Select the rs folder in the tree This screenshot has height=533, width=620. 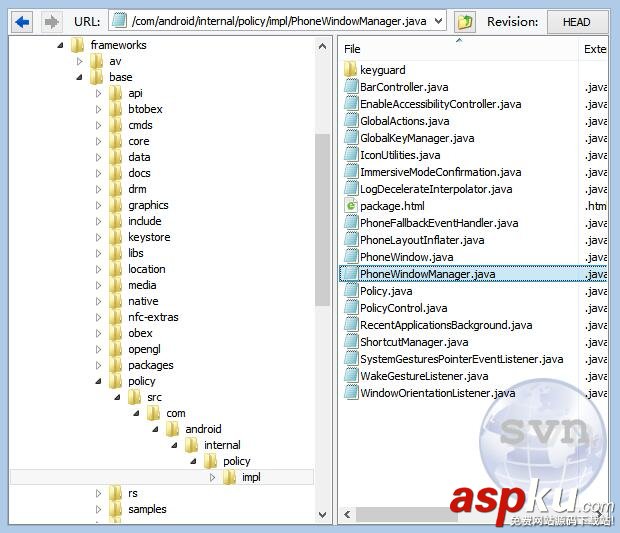point(132,493)
